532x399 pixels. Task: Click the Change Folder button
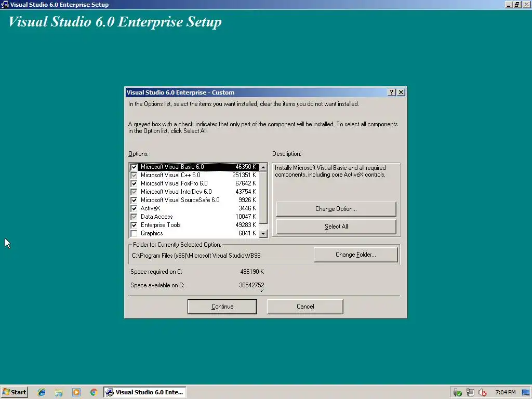(x=355, y=255)
